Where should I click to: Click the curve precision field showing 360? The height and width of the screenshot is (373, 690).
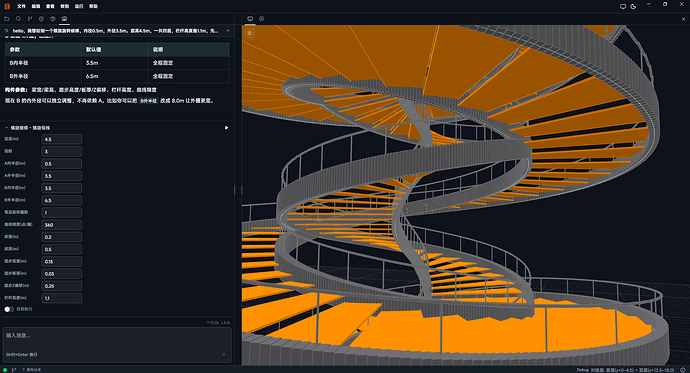pyautogui.click(x=62, y=225)
